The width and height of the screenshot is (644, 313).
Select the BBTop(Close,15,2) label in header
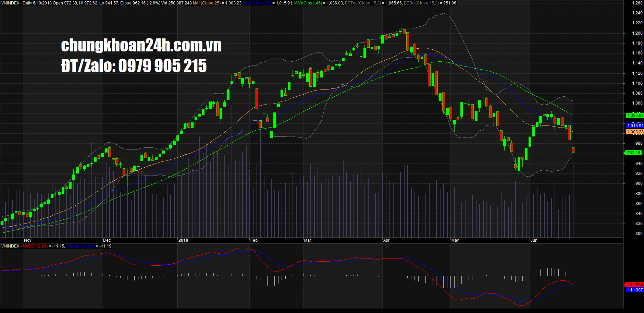point(363,3)
